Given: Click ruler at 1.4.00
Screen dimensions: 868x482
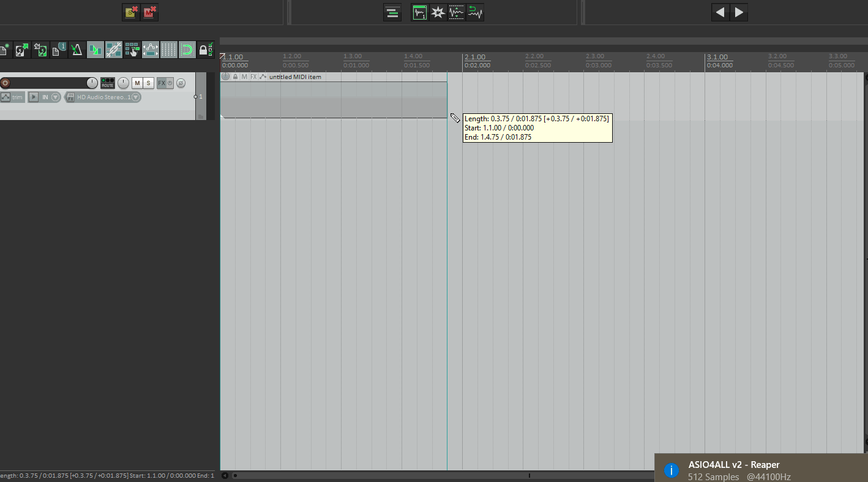Looking at the screenshot, I should 414,57.
